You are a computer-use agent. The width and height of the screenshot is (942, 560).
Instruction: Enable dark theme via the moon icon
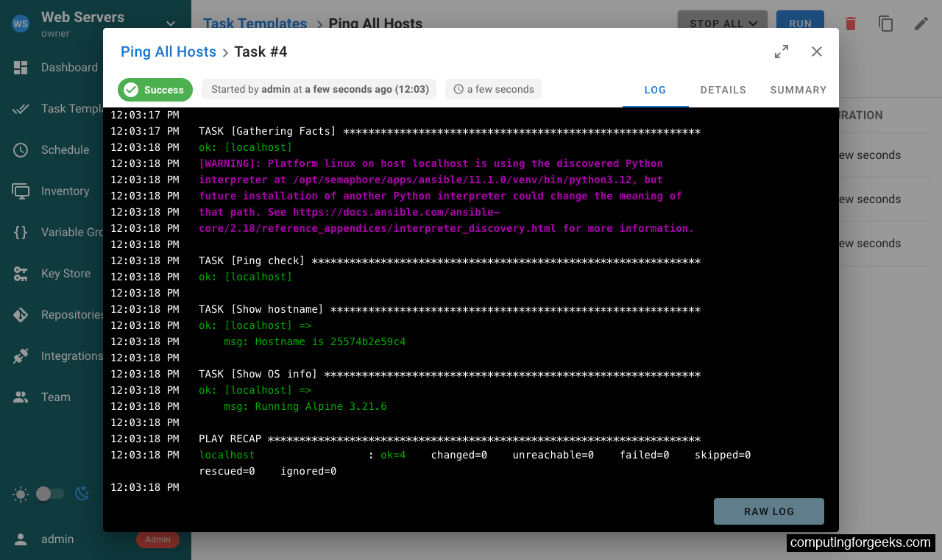point(81,494)
